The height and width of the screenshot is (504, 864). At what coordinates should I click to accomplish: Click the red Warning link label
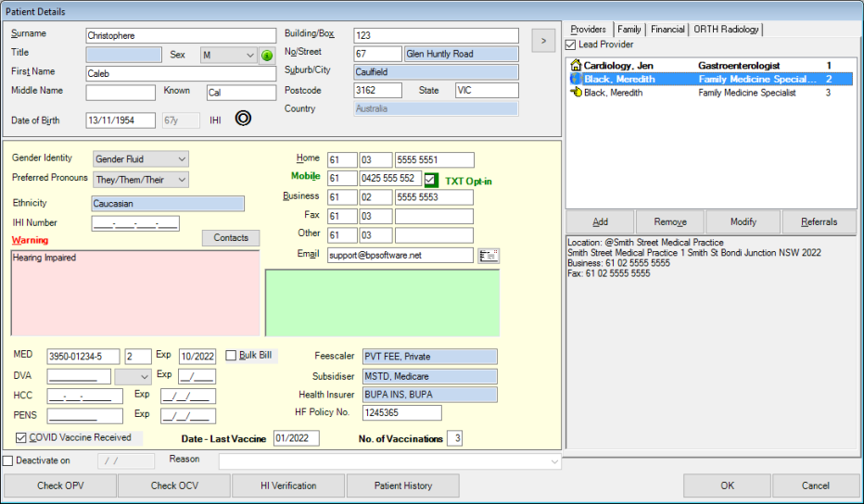tap(30, 240)
